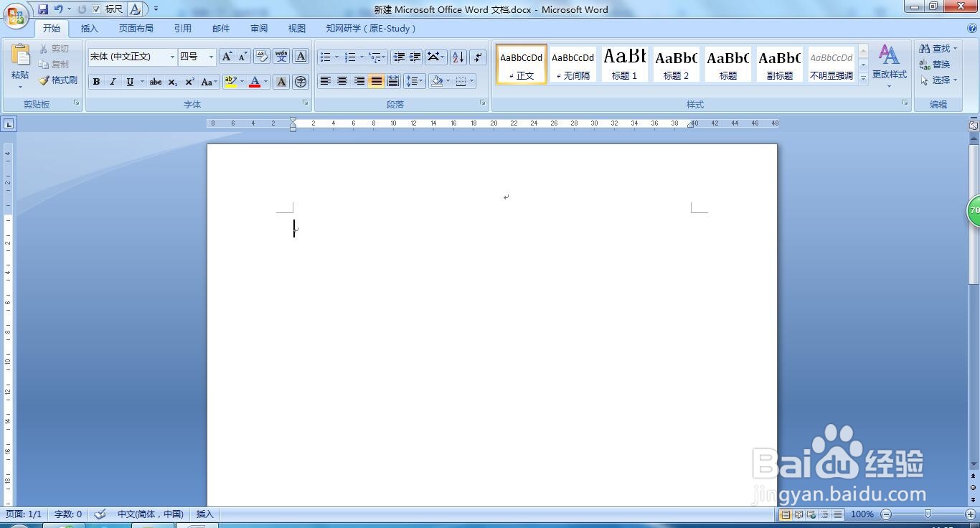Open the 插入 tab
This screenshot has height=528, width=980.
tap(90, 29)
